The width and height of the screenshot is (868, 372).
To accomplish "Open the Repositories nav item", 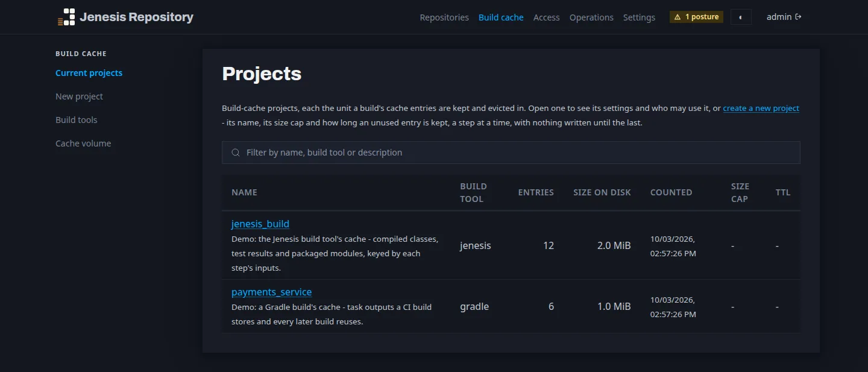I will click(444, 17).
